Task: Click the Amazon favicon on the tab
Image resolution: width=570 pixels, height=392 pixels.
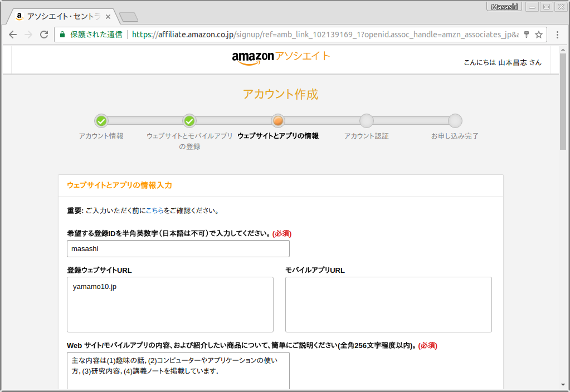Action: coord(20,16)
